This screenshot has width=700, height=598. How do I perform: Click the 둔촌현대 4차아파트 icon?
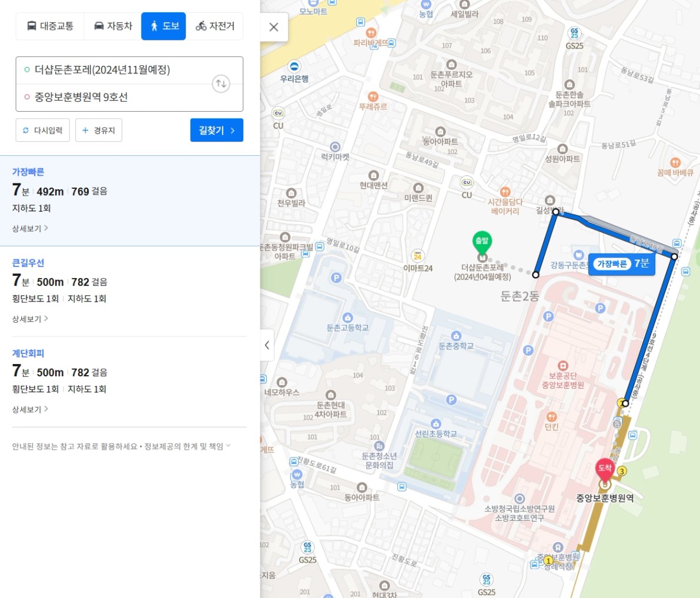click(330, 395)
